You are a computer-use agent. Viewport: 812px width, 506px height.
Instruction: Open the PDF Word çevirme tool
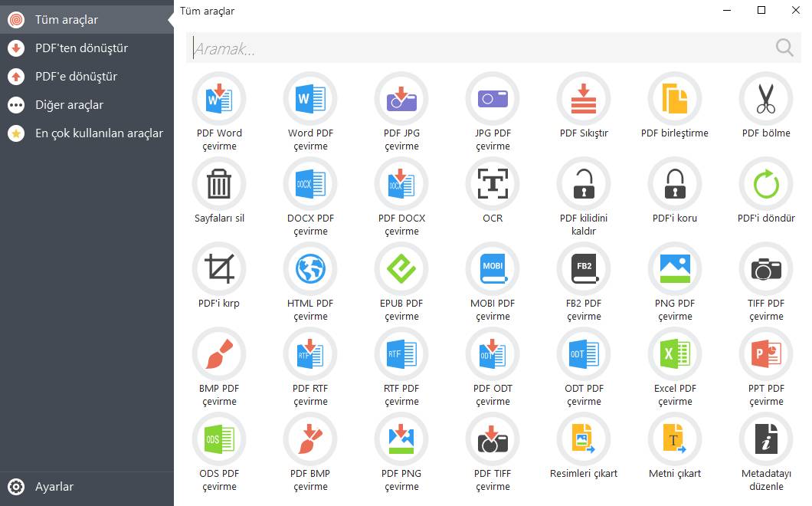click(x=219, y=99)
